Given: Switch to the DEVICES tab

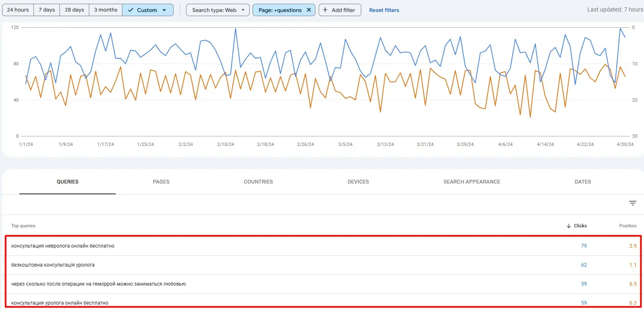Looking at the screenshot, I should (358, 182).
